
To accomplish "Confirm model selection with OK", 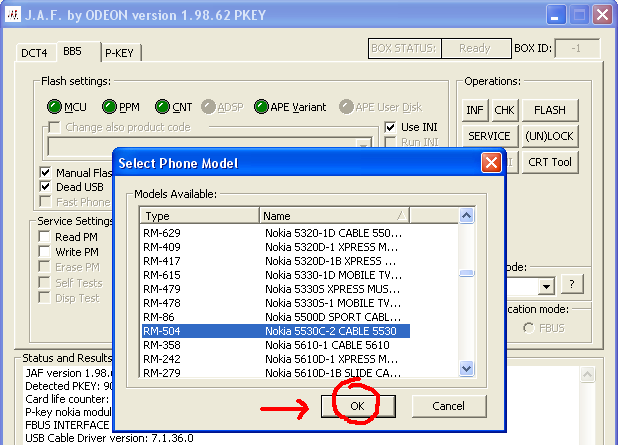I will click(x=358, y=406).
